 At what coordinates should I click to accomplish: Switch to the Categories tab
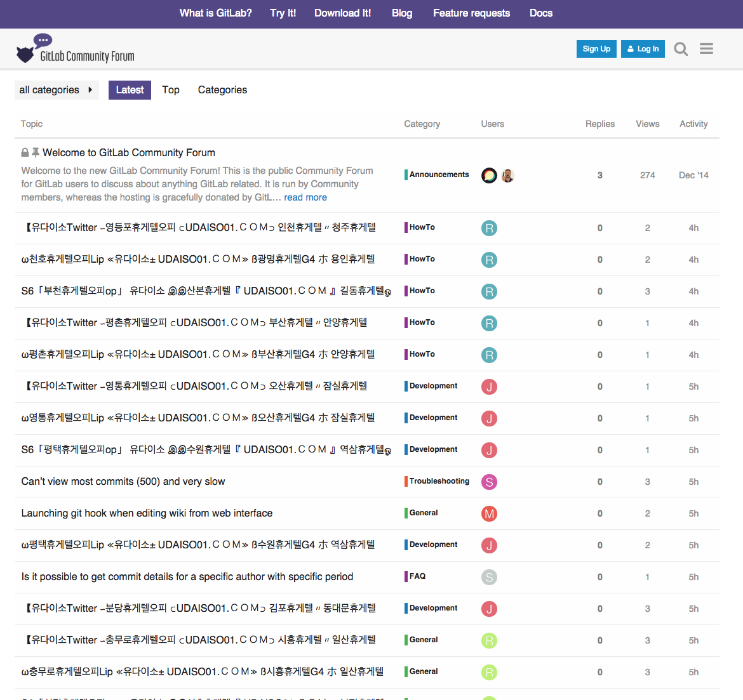(222, 90)
